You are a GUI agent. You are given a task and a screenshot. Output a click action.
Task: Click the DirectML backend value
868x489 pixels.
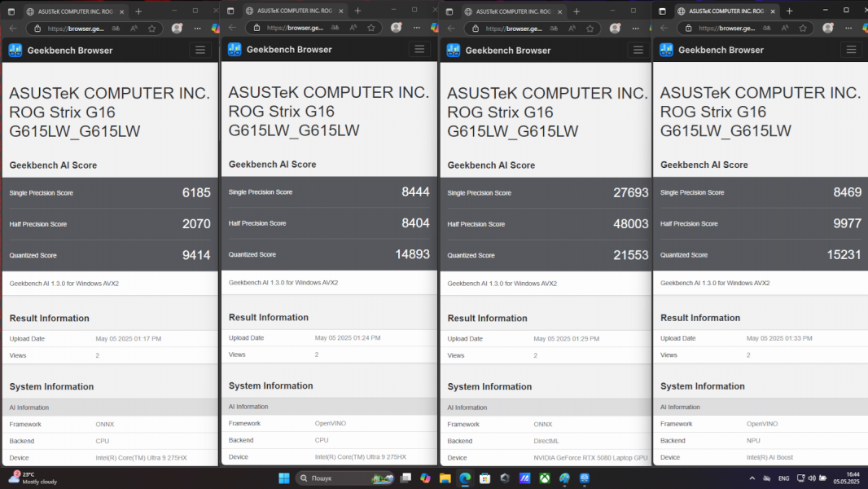[x=546, y=442]
